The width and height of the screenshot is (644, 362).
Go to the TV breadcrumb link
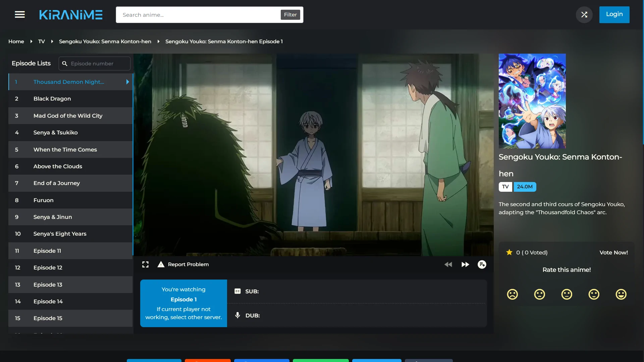pos(41,42)
